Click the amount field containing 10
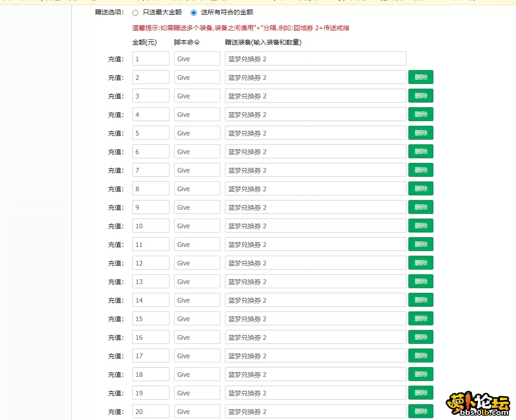This screenshot has height=420, width=516. (151, 226)
